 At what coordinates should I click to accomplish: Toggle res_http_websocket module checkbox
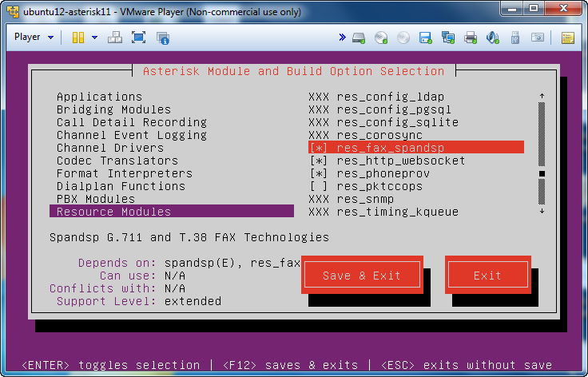[319, 161]
